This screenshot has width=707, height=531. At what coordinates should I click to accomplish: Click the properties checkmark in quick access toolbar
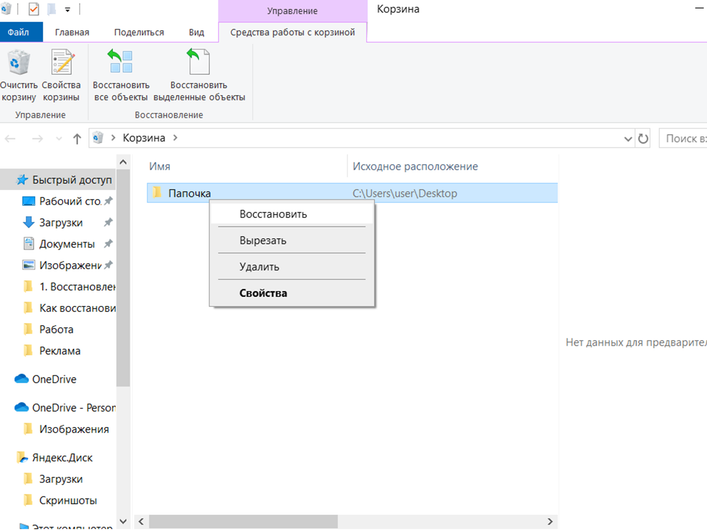tap(33, 9)
